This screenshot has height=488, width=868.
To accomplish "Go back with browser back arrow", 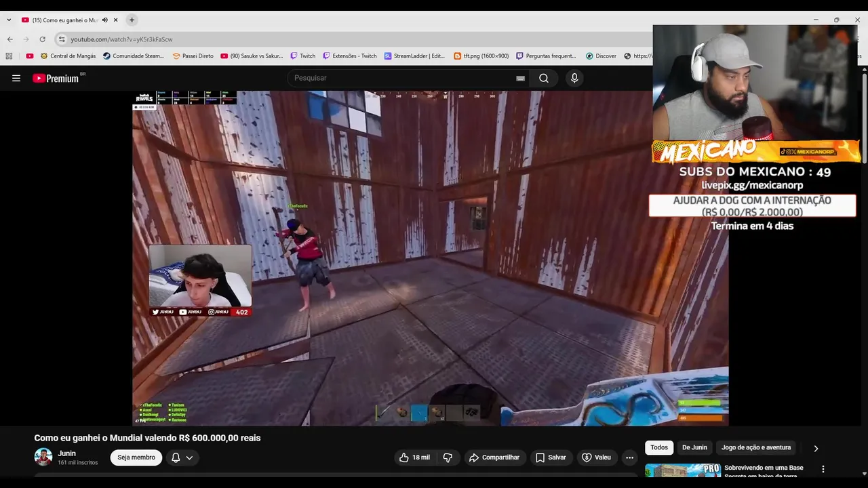I will pyautogui.click(x=10, y=39).
